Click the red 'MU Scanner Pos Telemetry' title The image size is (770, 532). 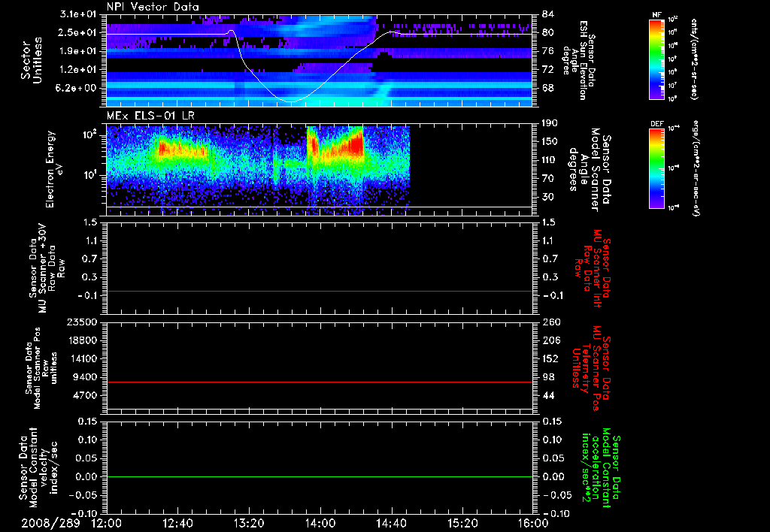[591, 369]
